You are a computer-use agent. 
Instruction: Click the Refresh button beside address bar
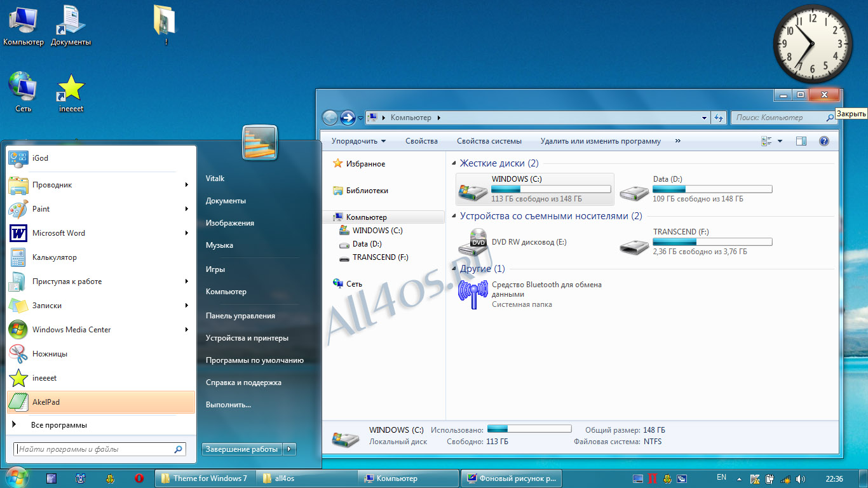(x=719, y=118)
